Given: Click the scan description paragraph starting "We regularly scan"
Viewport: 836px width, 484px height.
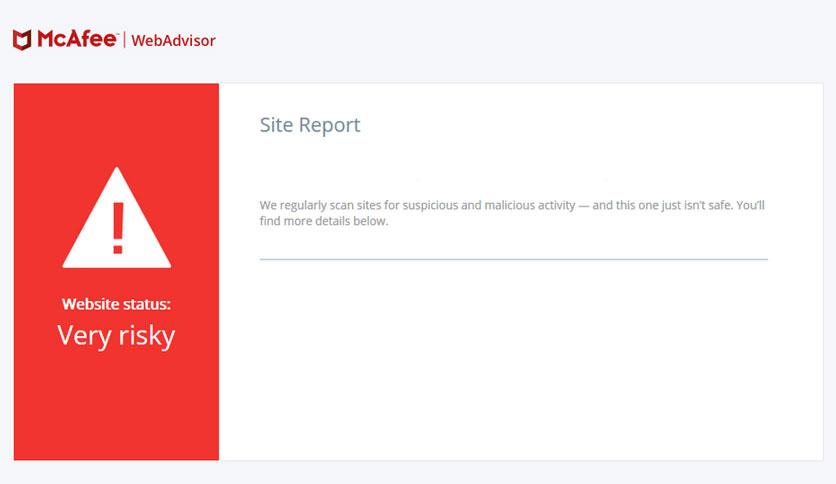Looking at the screenshot, I should click(x=512, y=213).
